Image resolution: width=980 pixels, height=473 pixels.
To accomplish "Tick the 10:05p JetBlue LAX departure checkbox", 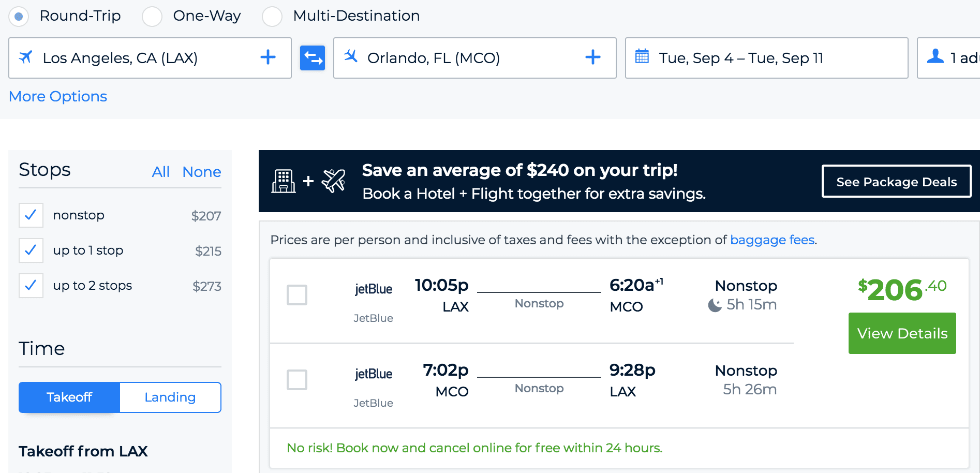I will [297, 295].
